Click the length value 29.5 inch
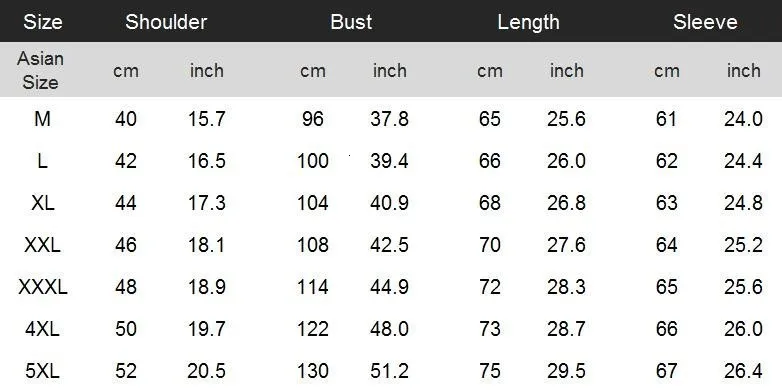Viewport: 782px width, 390px height. point(566,371)
